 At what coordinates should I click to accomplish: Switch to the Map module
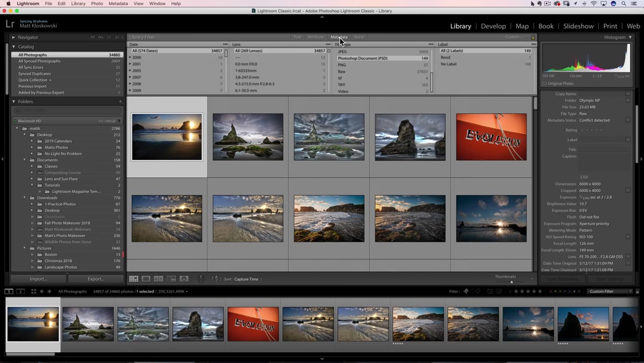click(522, 26)
